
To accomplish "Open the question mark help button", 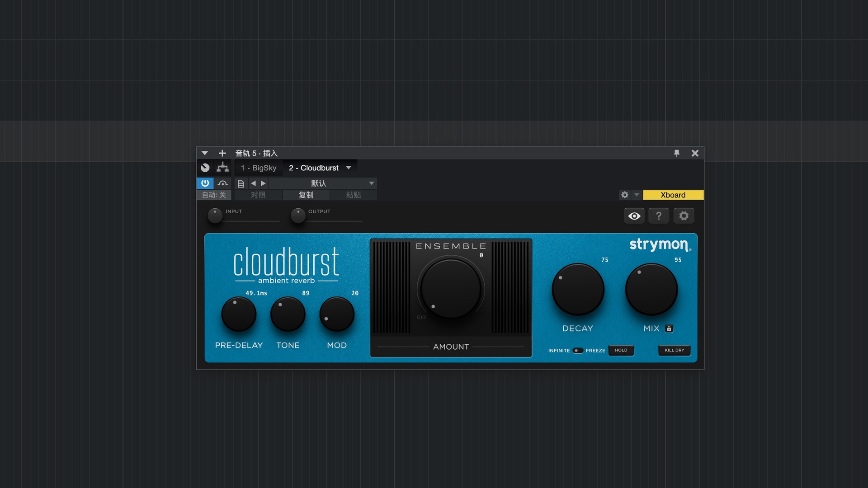I will point(659,216).
